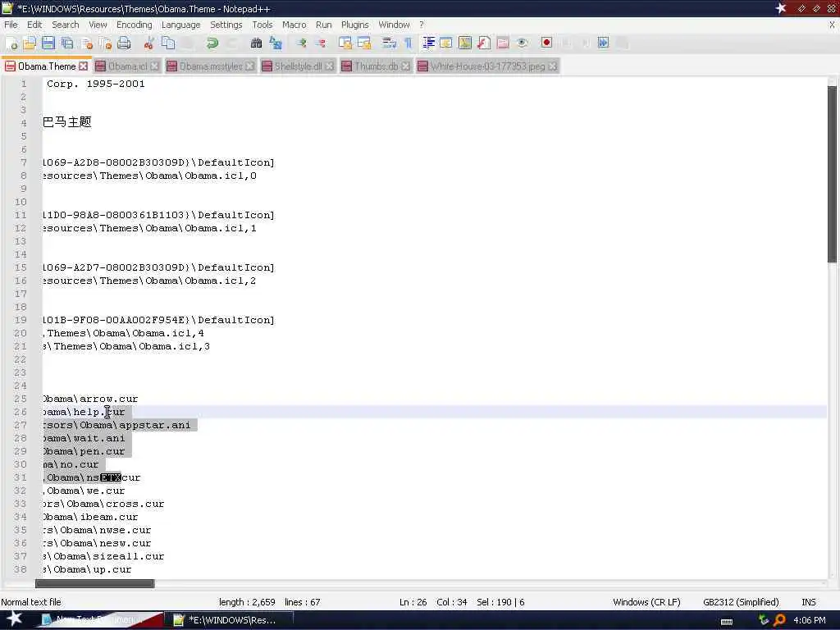Open the ? help menu
This screenshot has width=840, height=630.
422,25
